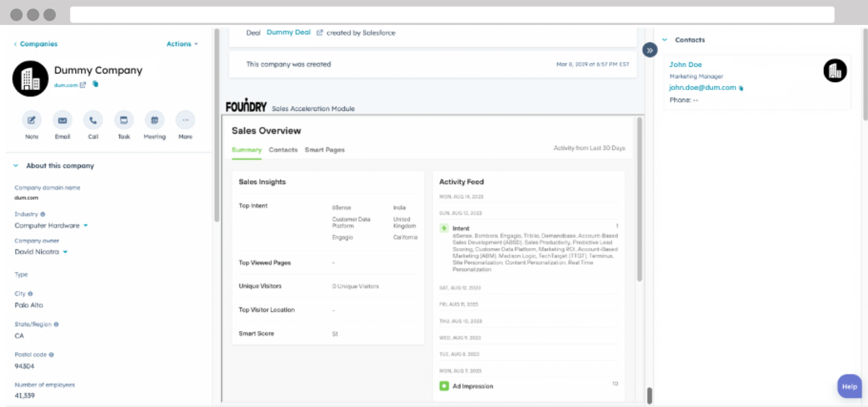868x407 pixels.
Task: Click the 'This company was created' entry
Action: click(289, 64)
